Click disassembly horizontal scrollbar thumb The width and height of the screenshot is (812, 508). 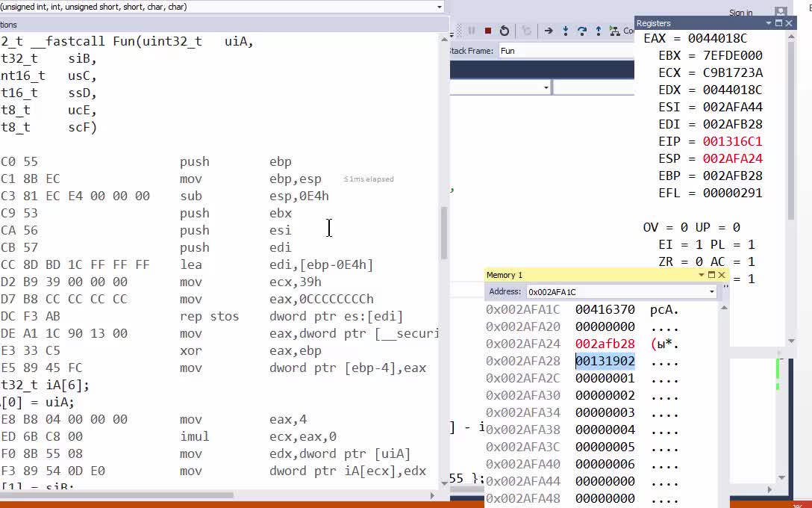click(x=116, y=495)
